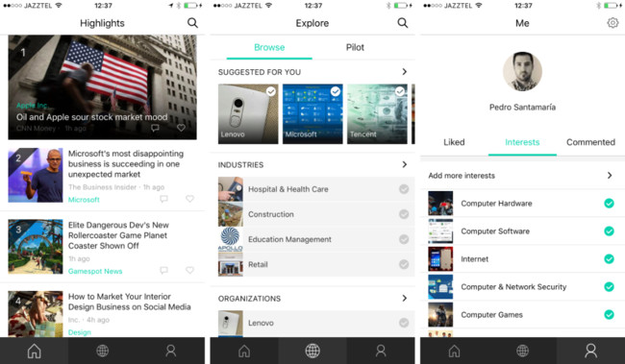The image size is (625, 364).
Task: Open top story NYSE flag image
Action: point(103,86)
